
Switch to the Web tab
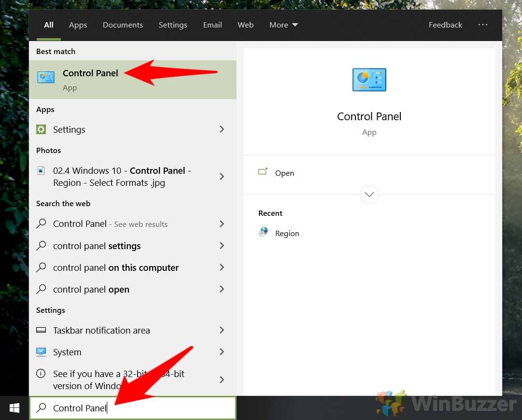tap(245, 25)
